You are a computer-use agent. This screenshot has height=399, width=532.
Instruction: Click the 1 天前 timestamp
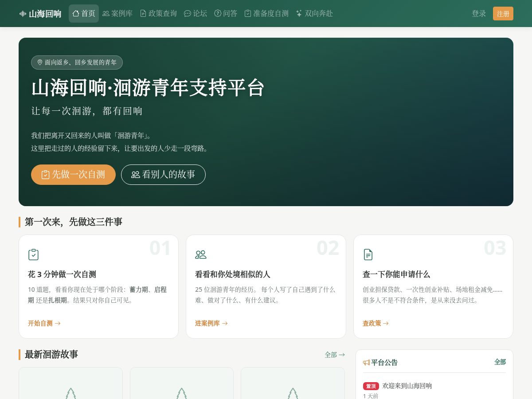[x=371, y=396]
